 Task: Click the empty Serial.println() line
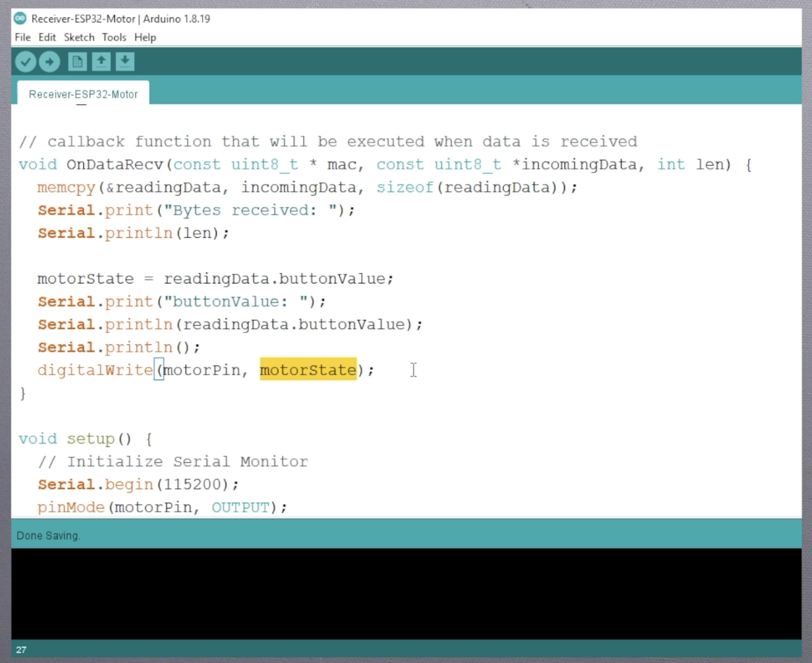(119, 347)
